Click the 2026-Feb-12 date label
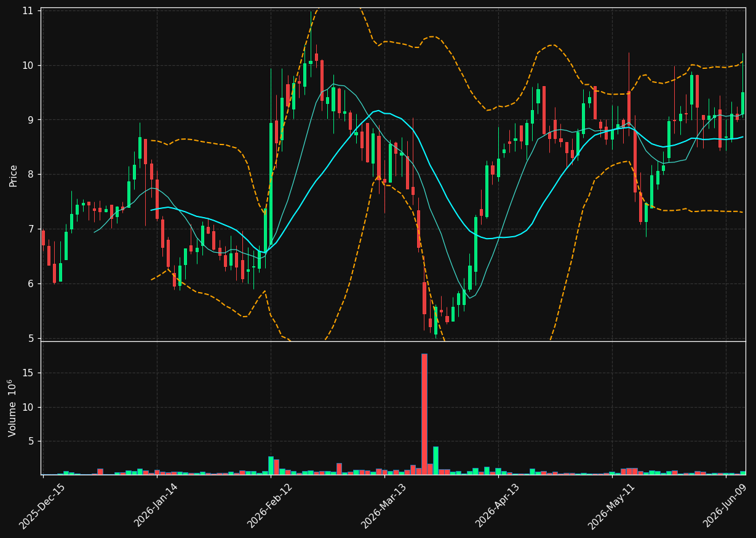 pos(270,506)
